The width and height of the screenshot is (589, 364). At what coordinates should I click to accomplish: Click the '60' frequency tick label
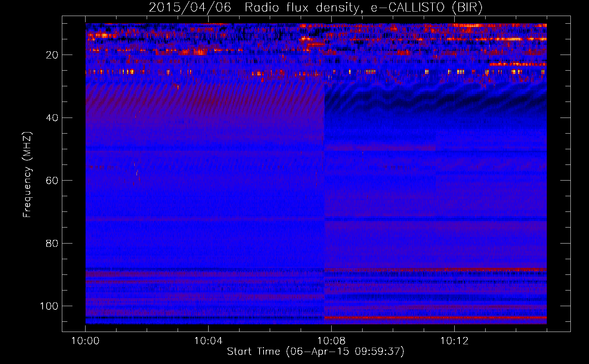pos(52,181)
